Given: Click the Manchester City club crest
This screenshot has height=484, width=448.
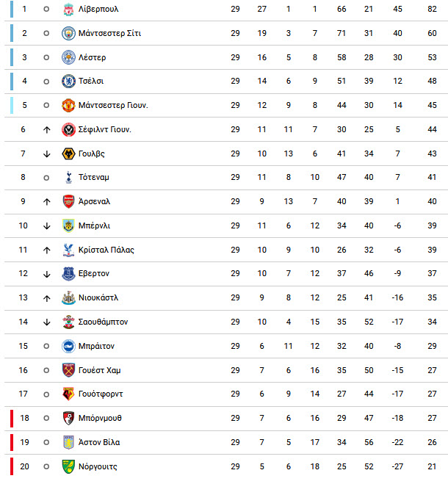Looking at the screenshot, I should [68, 33].
